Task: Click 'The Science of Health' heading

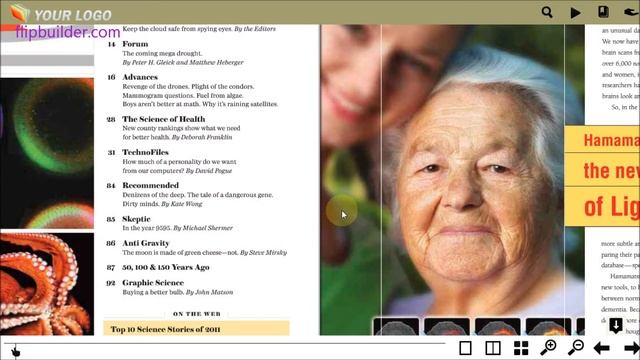Action: coord(164,119)
